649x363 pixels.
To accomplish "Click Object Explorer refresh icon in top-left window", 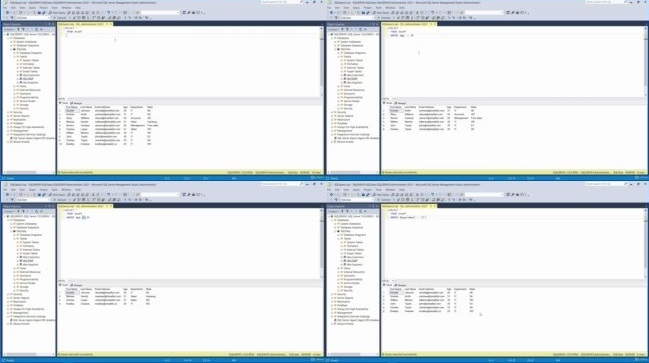I will coord(36,29).
